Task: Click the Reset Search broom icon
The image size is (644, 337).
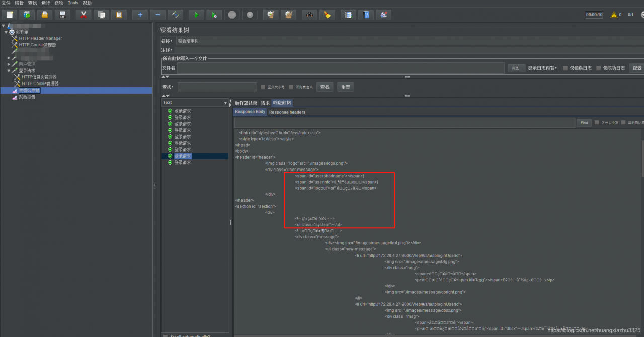Action: pos(327,15)
